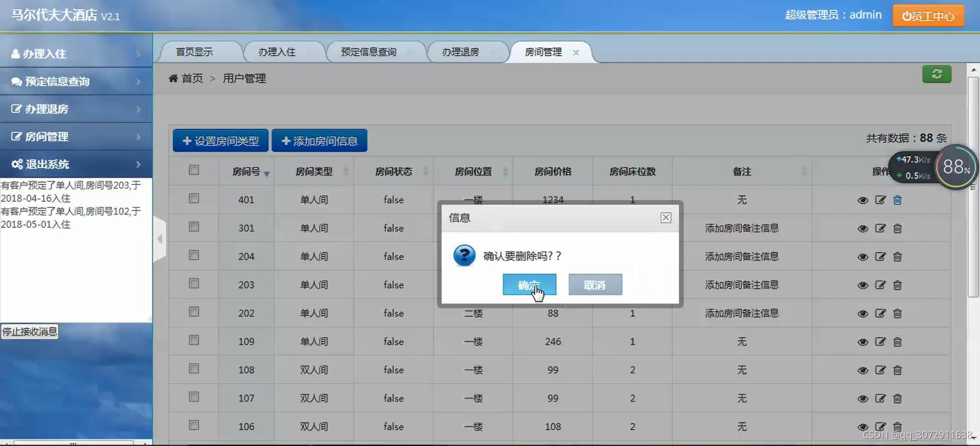Check the box for room 108

(x=194, y=368)
